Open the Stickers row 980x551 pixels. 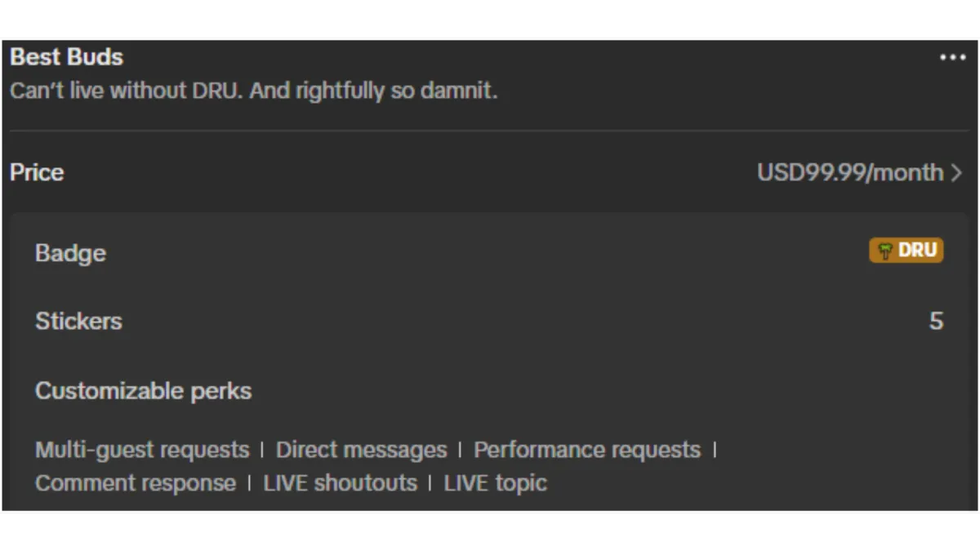[x=489, y=321]
